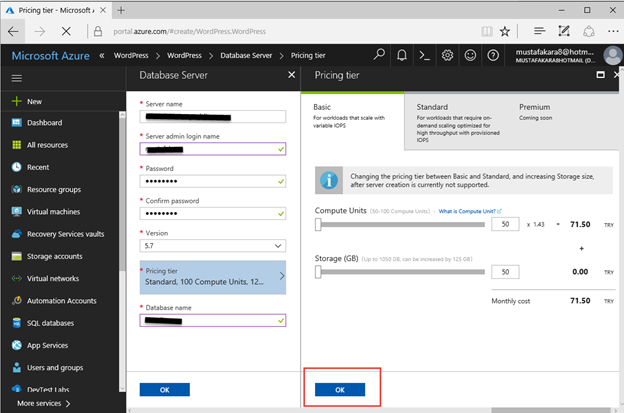
Task: Click the Server admin login name field
Action: 213,149
